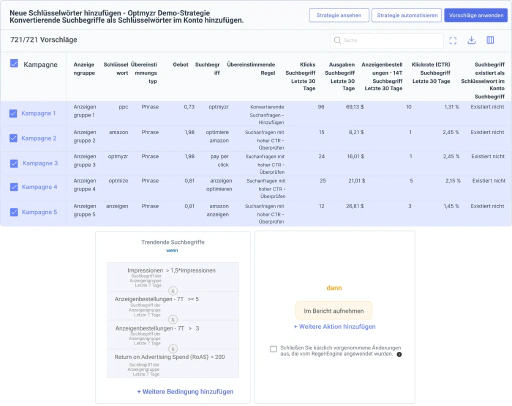Open the Kampagne 1 link
Image resolution: width=512 pixels, height=406 pixels.
click(x=38, y=113)
